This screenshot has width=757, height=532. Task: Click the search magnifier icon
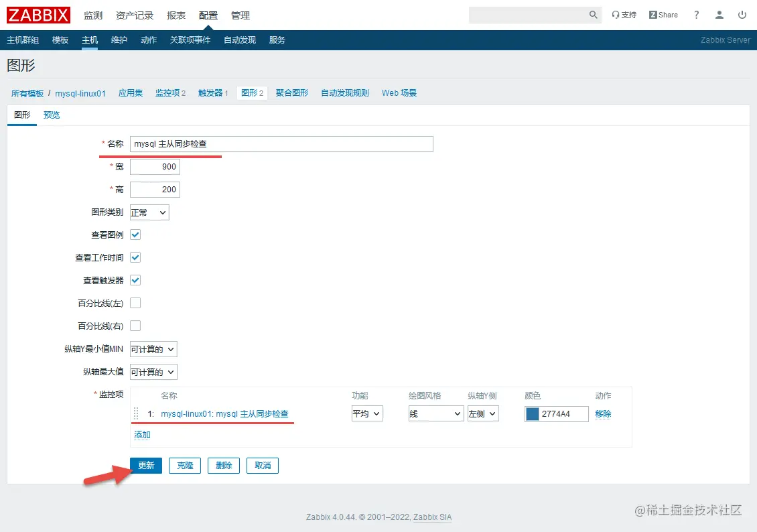tap(592, 15)
